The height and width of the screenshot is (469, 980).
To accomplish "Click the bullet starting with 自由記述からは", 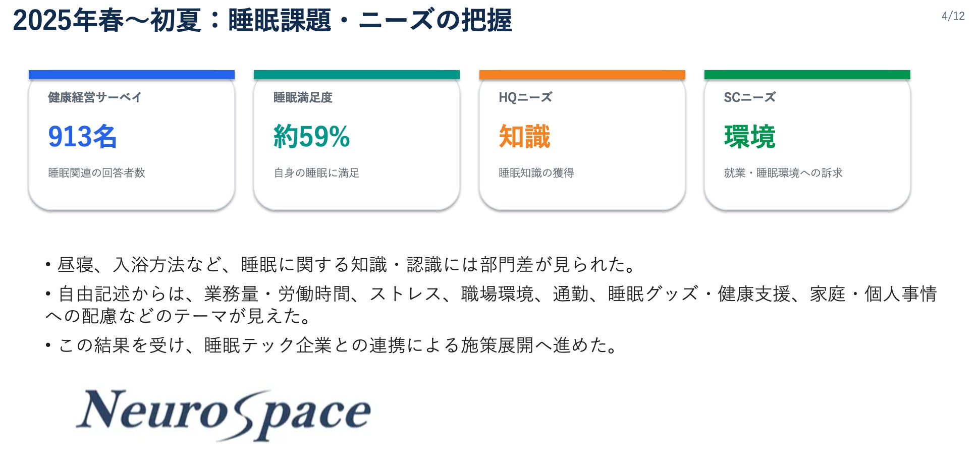I will pyautogui.click(x=491, y=305).
